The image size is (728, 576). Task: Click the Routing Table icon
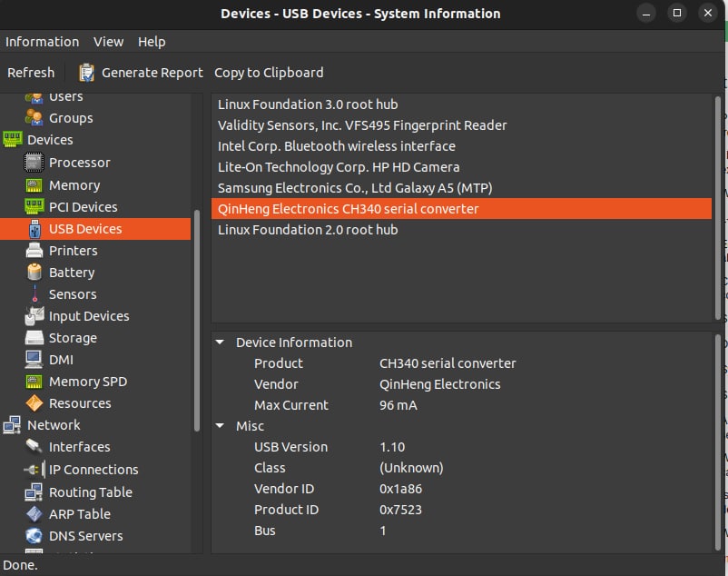[34, 492]
